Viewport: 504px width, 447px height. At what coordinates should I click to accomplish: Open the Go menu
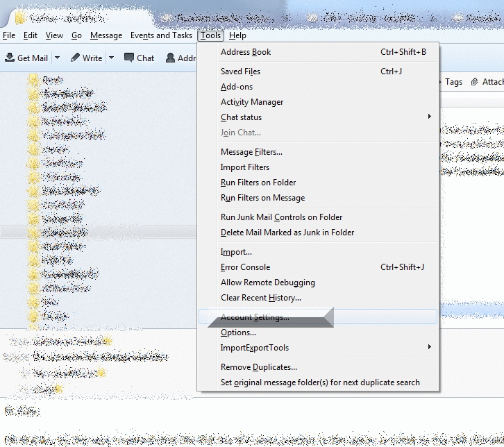tap(76, 35)
